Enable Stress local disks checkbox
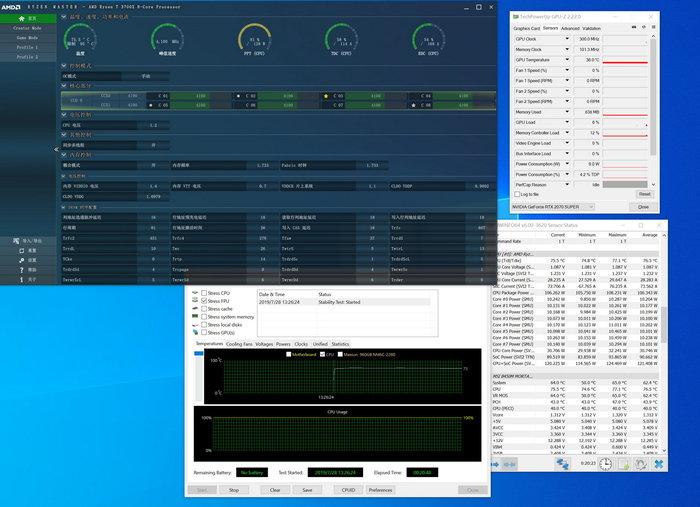Viewport: 700px width, 507px height. pos(204,324)
